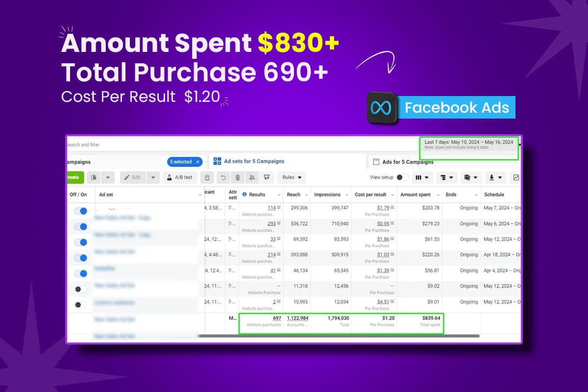The width and height of the screenshot is (588, 392).
Task: Click the Edit button
Action: tap(133, 177)
